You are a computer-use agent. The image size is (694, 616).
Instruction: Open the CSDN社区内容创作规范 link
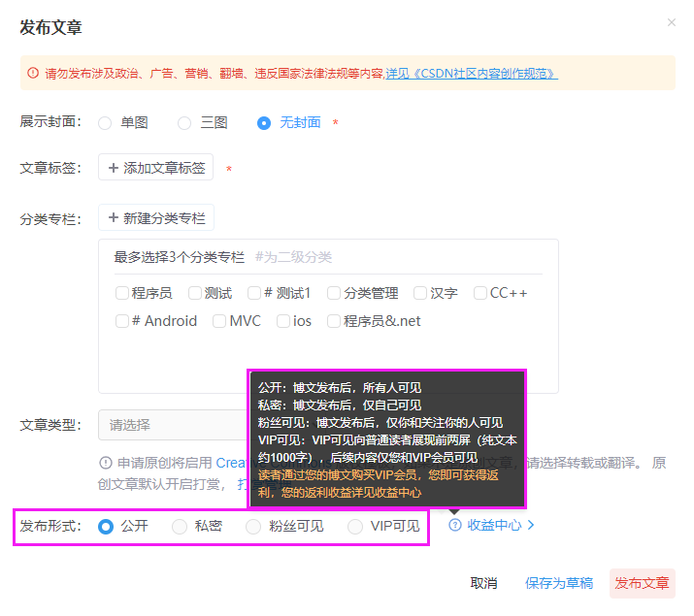click(x=472, y=74)
